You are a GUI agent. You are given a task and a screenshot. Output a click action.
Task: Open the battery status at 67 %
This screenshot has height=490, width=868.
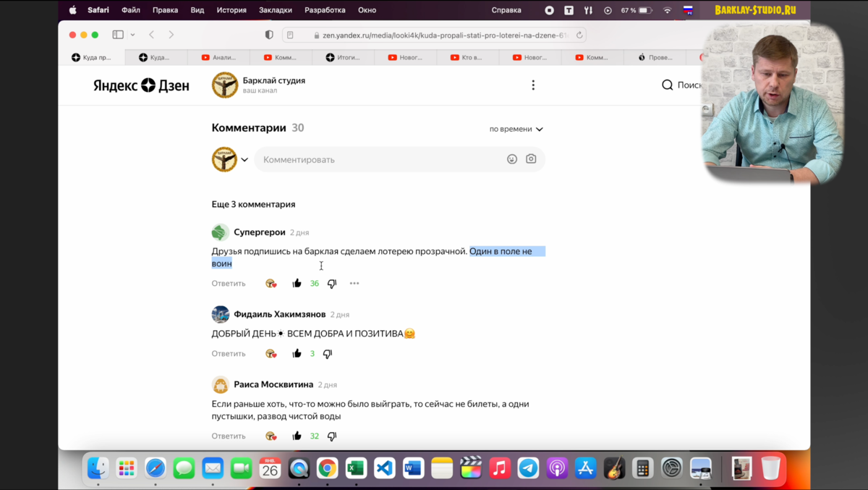[637, 10]
